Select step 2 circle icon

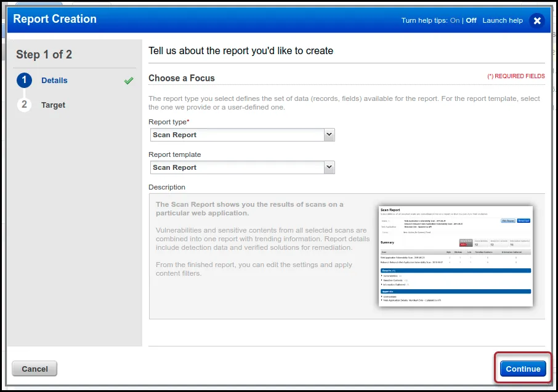24,105
